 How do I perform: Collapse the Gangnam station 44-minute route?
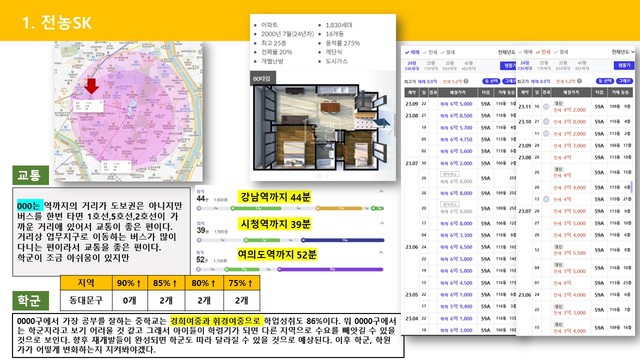(x=381, y=191)
